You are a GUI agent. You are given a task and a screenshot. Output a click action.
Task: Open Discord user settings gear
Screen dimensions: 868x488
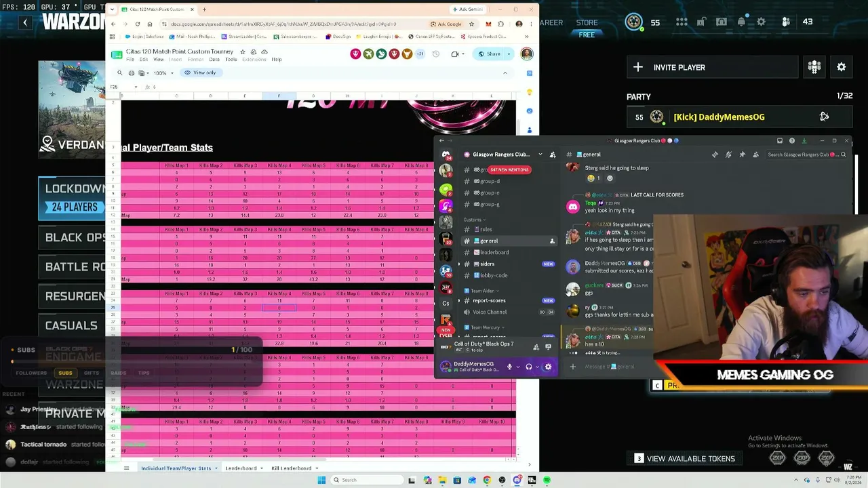click(x=548, y=367)
